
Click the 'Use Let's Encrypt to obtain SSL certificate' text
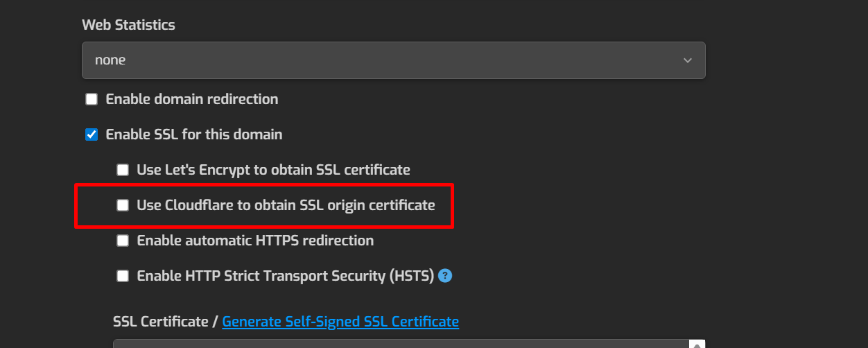(x=273, y=170)
